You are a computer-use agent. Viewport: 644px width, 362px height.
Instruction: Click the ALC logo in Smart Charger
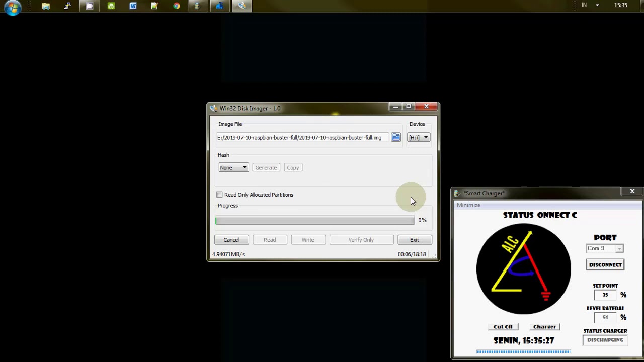point(524,269)
